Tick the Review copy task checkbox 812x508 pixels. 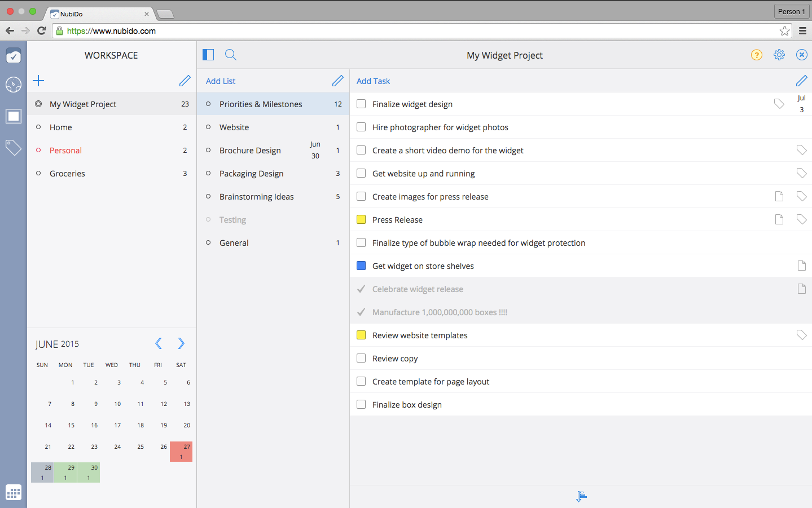[x=361, y=358]
